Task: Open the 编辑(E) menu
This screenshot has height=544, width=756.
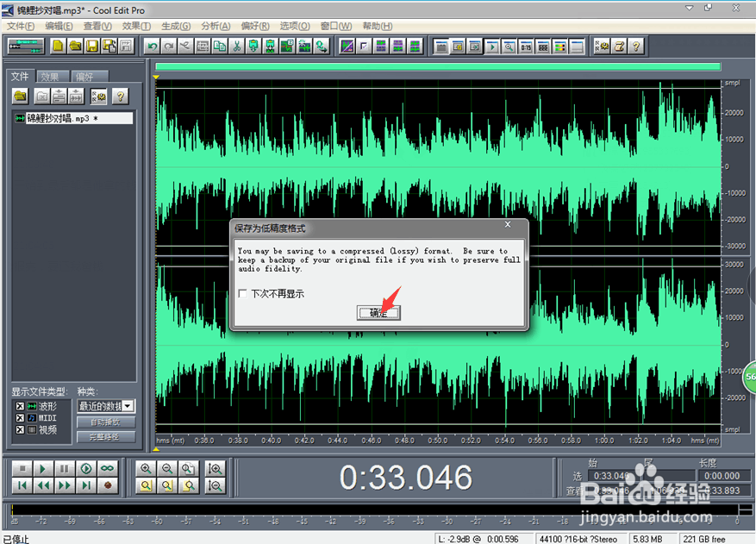Action: tap(59, 26)
